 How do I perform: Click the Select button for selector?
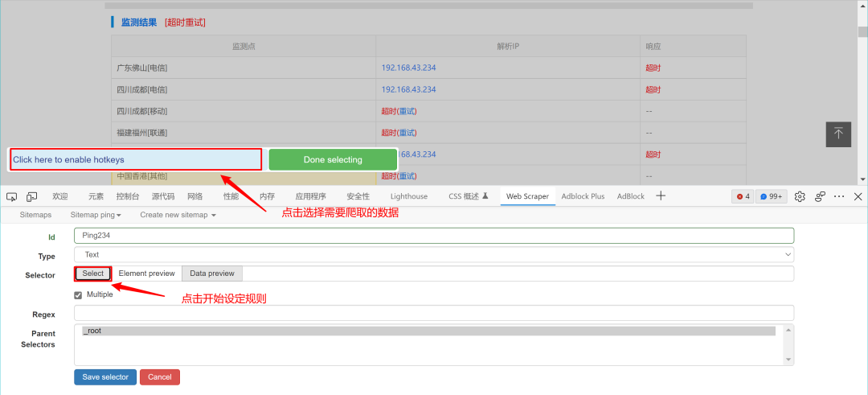tap(93, 273)
